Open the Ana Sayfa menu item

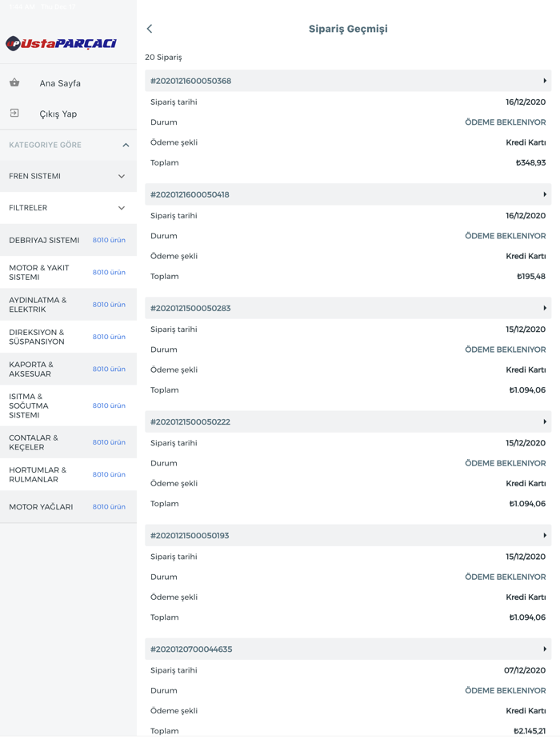click(x=60, y=83)
